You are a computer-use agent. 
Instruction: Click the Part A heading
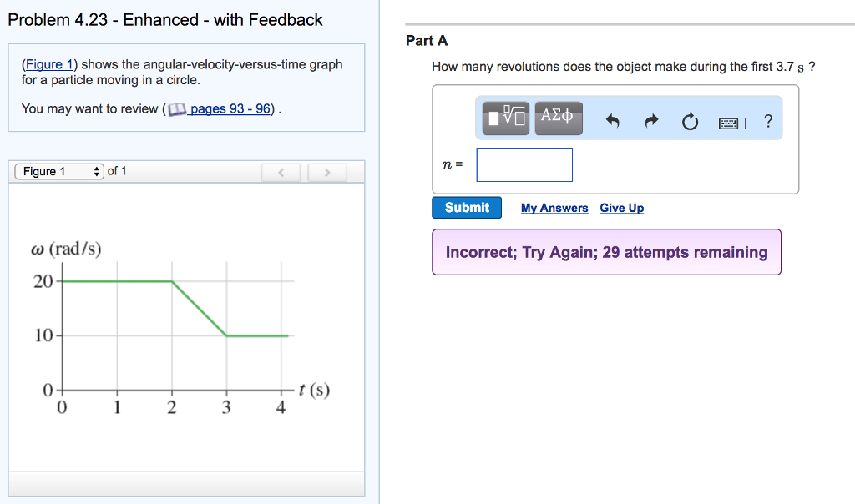click(x=427, y=41)
